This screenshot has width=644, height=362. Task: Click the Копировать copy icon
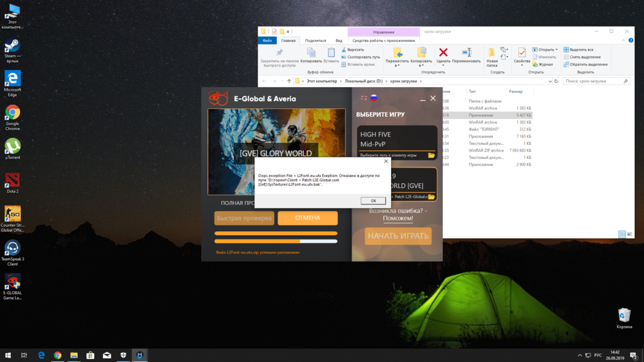tap(311, 53)
